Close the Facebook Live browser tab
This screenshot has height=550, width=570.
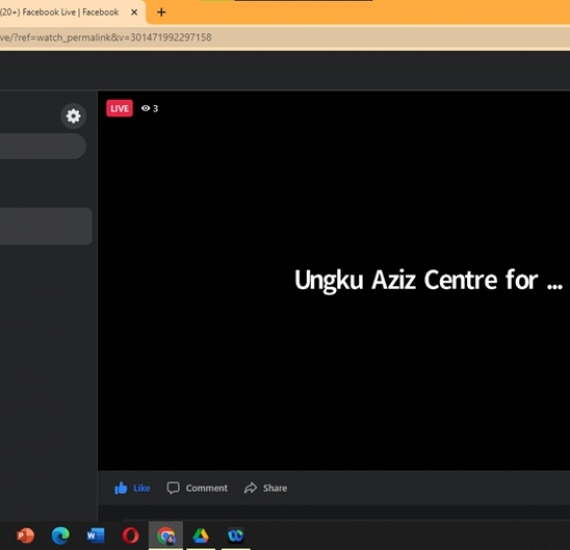coord(134,12)
